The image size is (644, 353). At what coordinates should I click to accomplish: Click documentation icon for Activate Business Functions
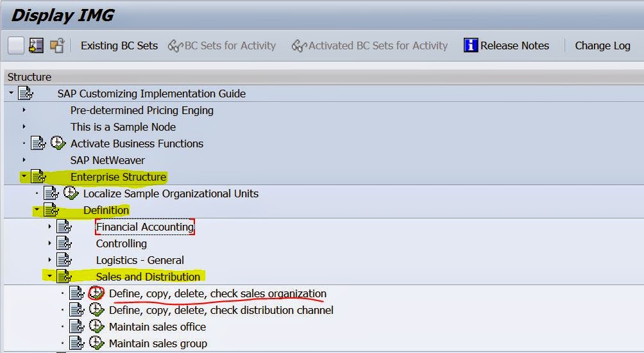coord(38,144)
